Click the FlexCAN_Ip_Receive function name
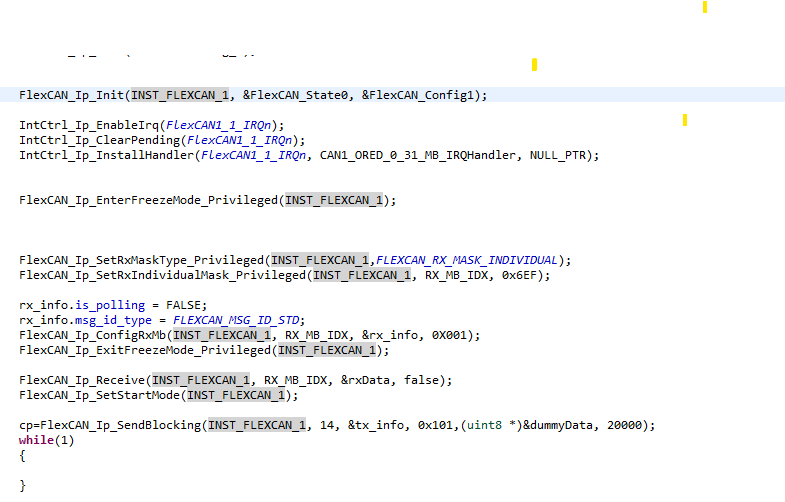785x502 pixels. [x=82, y=380]
